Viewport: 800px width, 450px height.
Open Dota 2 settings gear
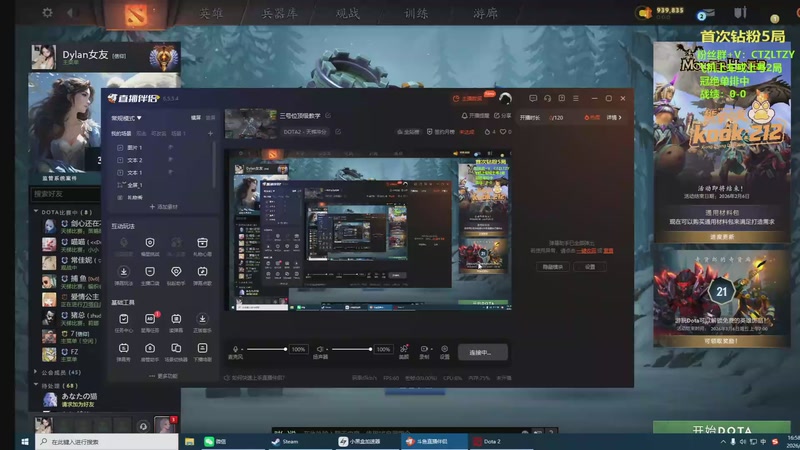tap(47, 12)
